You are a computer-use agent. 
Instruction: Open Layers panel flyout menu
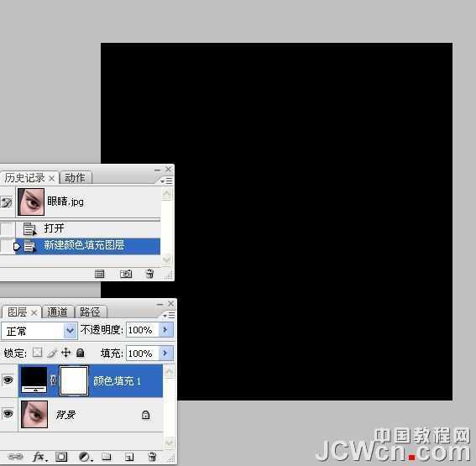click(169, 316)
